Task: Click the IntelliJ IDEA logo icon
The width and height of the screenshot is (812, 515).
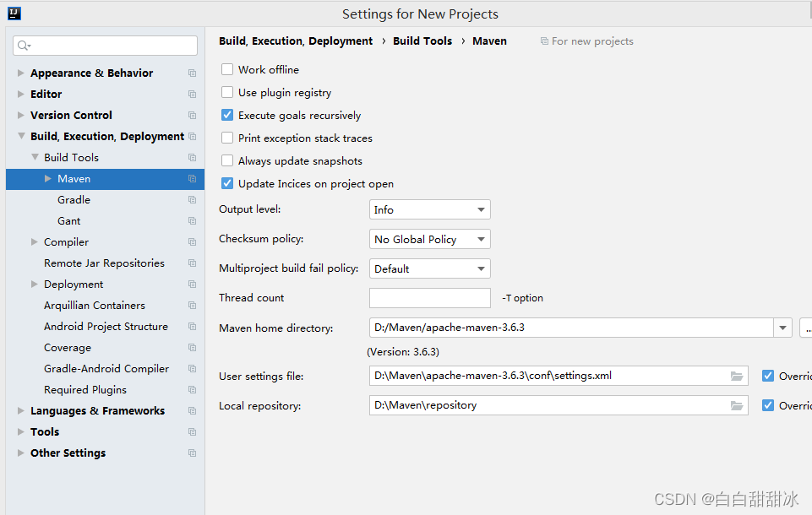Action: click(x=14, y=14)
